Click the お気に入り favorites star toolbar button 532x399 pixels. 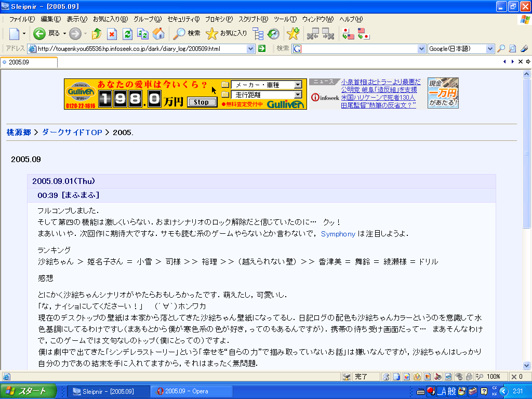(227, 34)
